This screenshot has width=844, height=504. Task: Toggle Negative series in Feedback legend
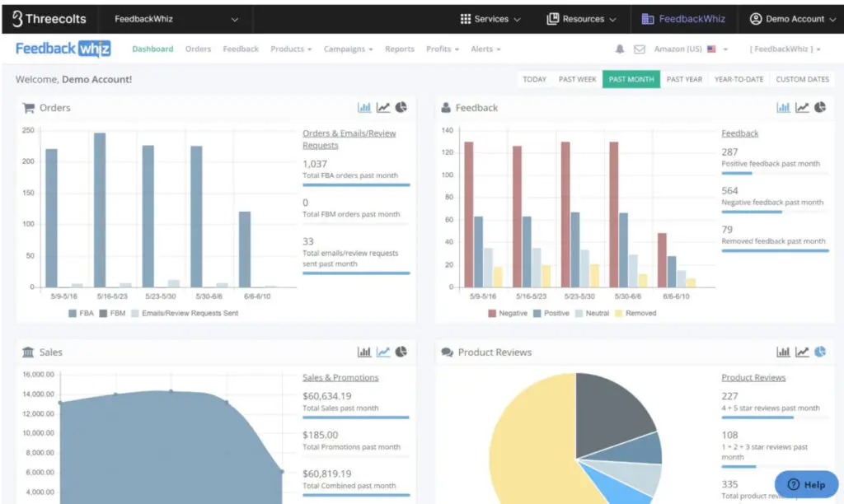(x=507, y=313)
